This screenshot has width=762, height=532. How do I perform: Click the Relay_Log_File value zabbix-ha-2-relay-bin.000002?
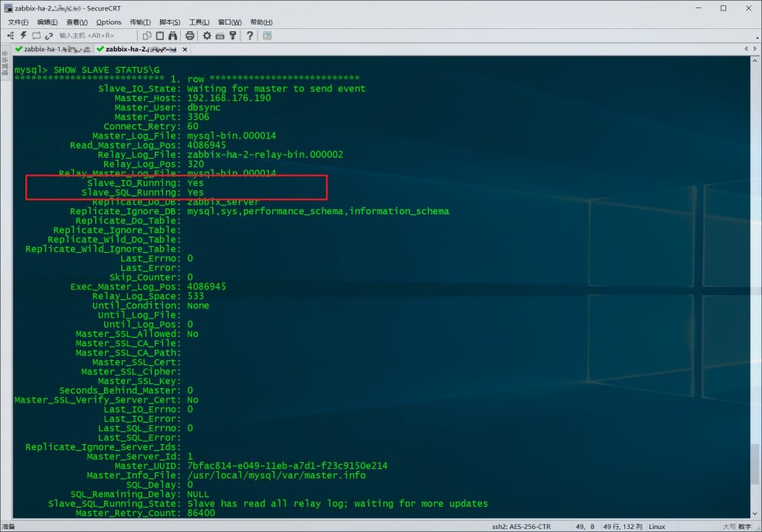click(x=265, y=155)
